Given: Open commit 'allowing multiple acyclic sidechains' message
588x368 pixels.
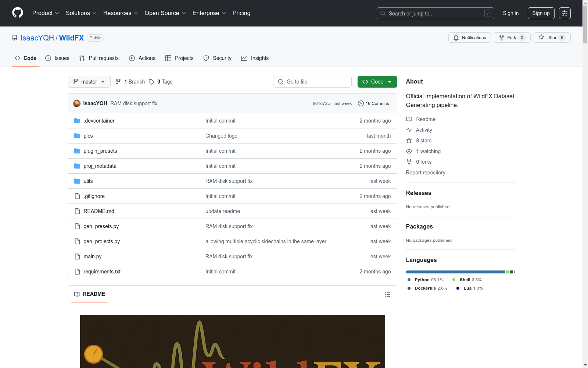Looking at the screenshot, I should point(266,241).
